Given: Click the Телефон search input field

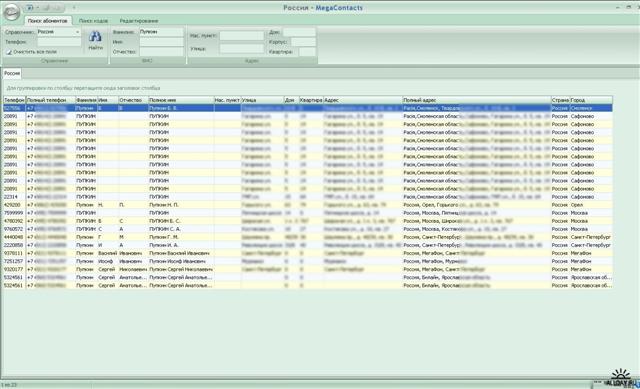Looking at the screenshot, I should click(x=59, y=42).
